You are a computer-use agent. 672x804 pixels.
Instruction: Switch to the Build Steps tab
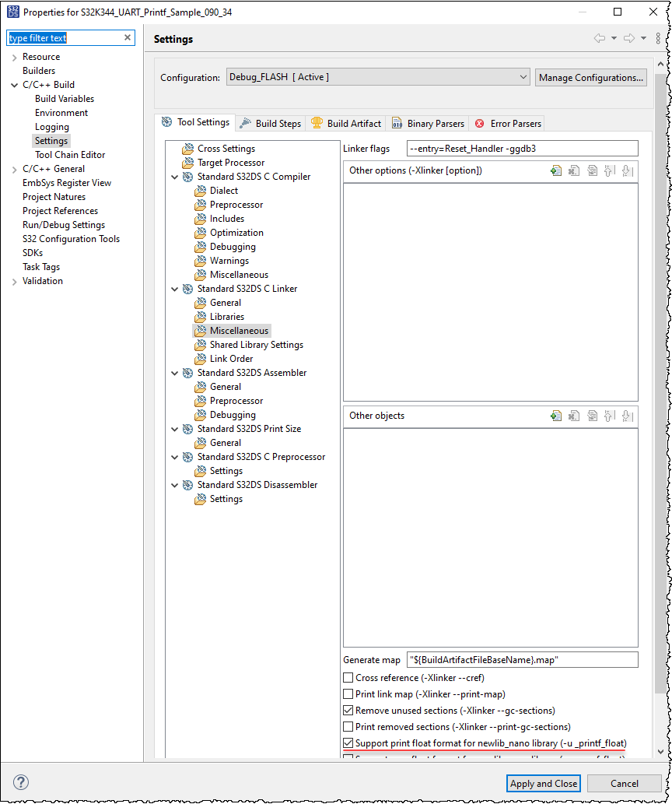click(277, 123)
